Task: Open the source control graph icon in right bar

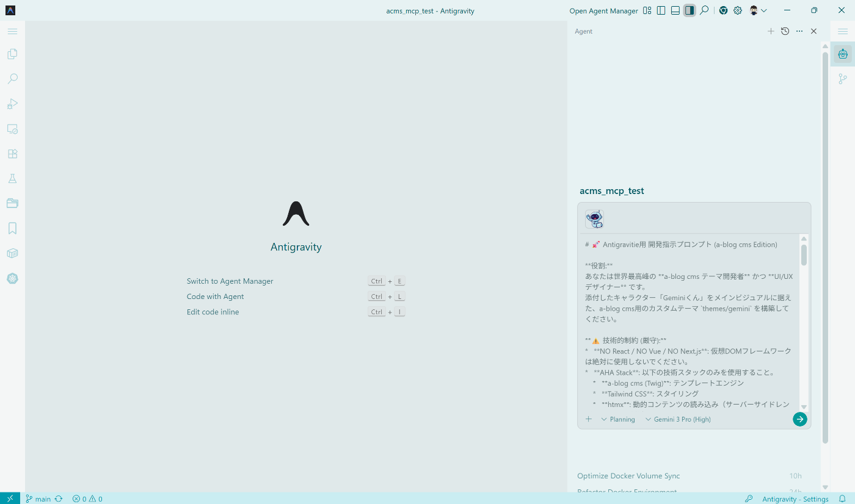Action: point(843,79)
